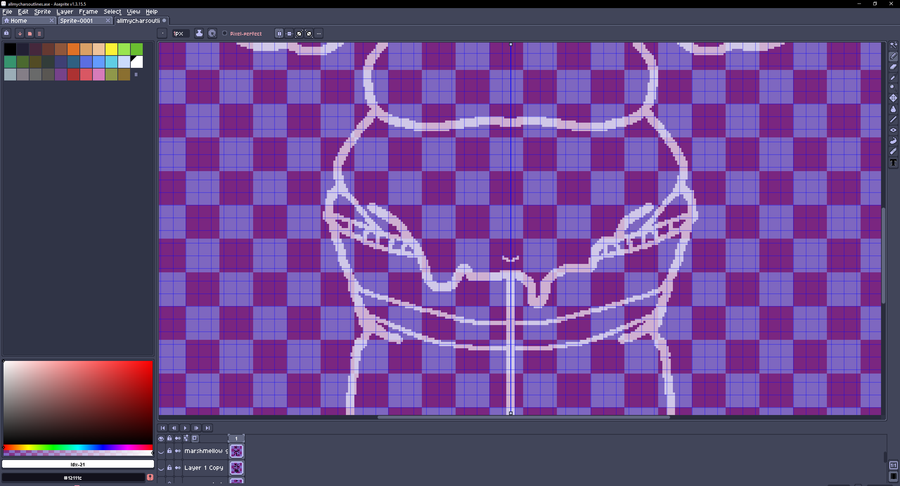Open the Layer menu
Screen dimensions: 900x486
coord(65,11)
